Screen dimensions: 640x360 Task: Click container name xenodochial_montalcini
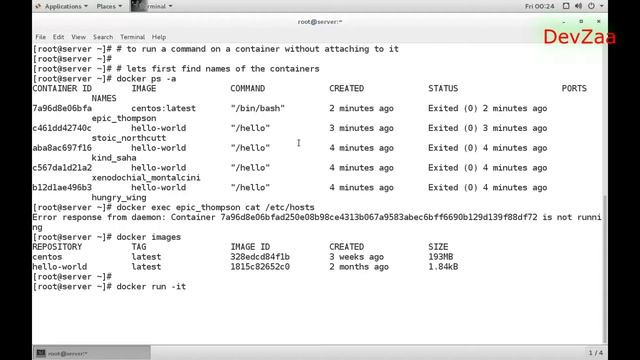pyautogui.click(x=146, y=178)
